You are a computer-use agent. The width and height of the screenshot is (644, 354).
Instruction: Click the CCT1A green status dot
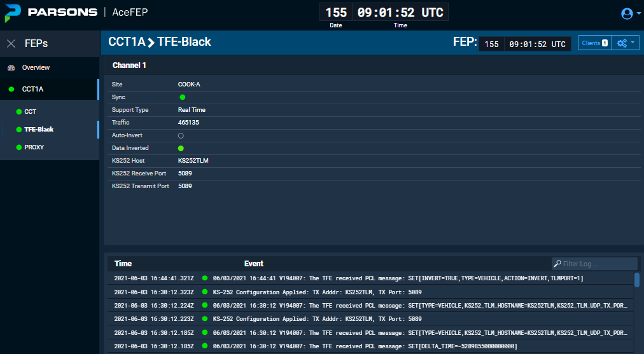click(11, 90)
